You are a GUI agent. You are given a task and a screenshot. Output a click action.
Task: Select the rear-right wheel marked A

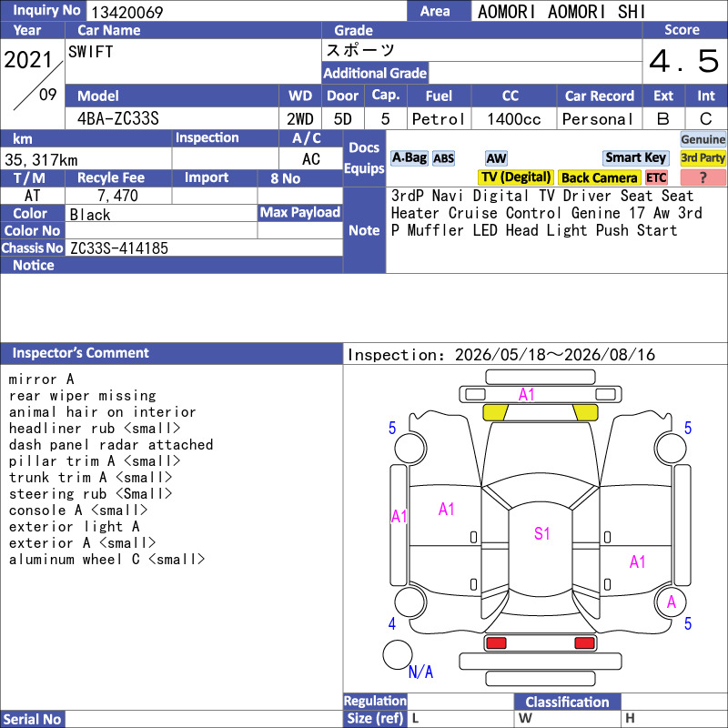(x=671, y=602)
